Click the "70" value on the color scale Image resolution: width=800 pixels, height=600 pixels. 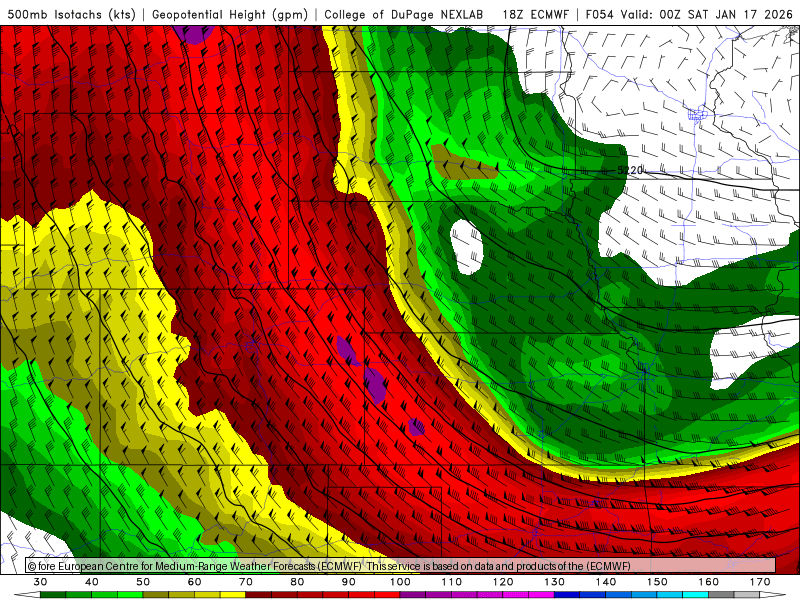(x=246, y=582)
